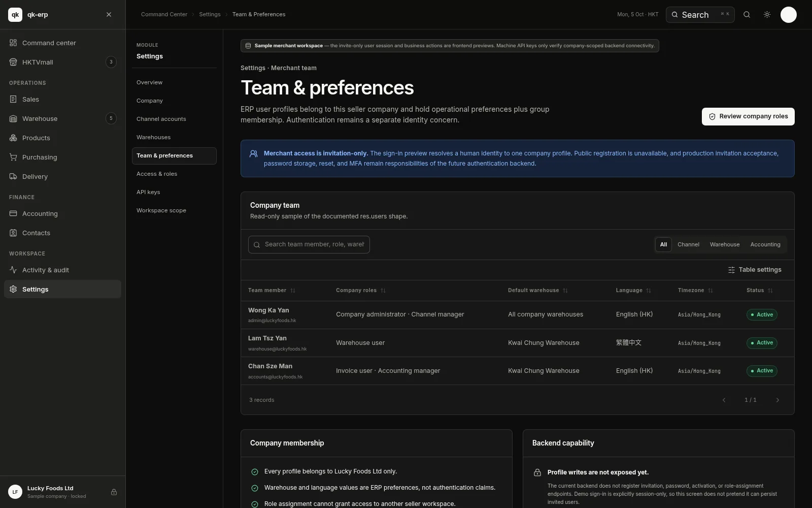Screen dimensions: 812x508
Task: Click the Products boxes icon
Action: pos(13,138)
